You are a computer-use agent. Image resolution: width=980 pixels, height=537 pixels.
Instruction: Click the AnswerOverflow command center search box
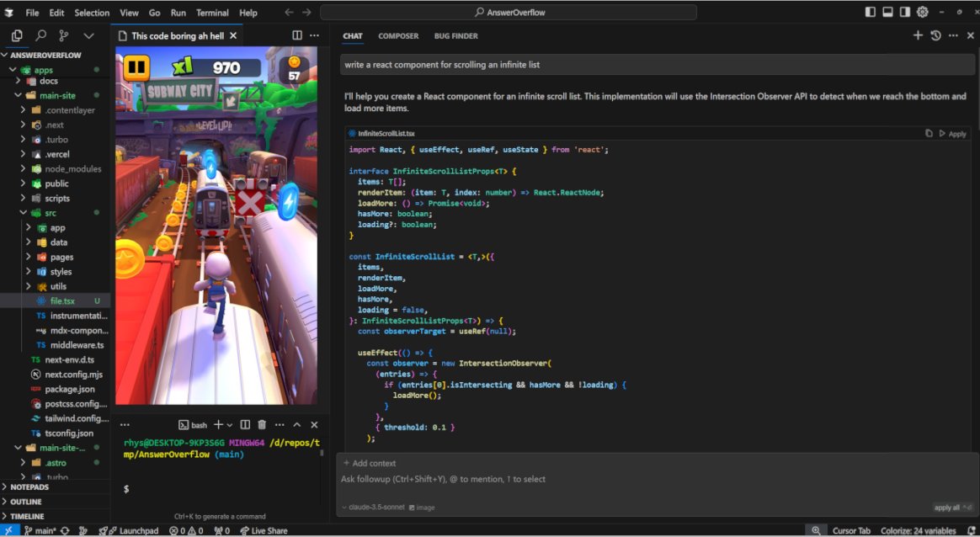pyautogui.click(x=509, y=12)
